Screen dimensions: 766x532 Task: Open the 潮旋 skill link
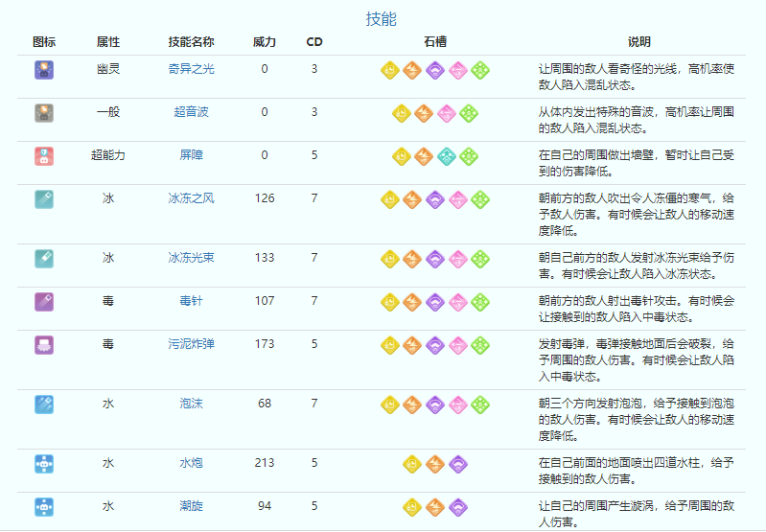pyautogui.click(x=191, y=506)
